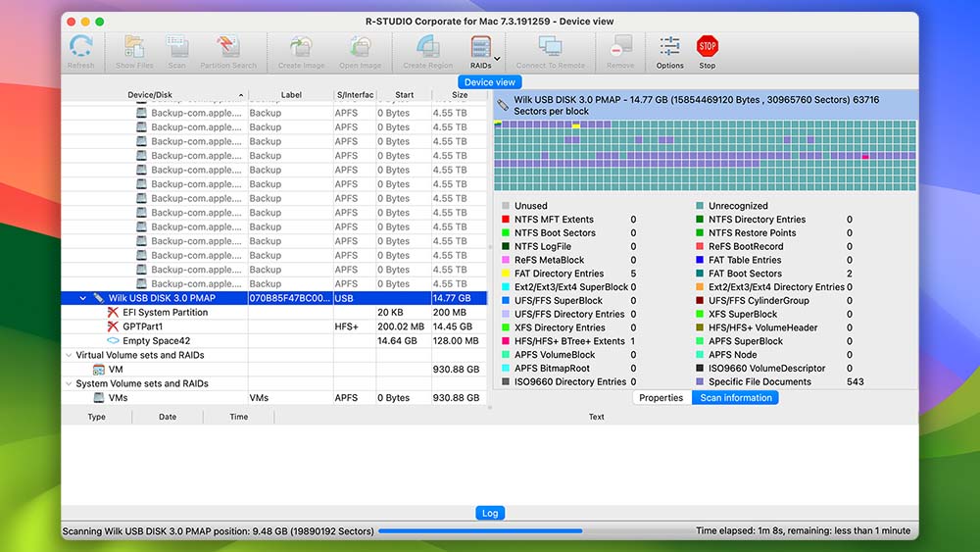Click the Type column header in the log
The height and width of the screenshot is (552, 980).
[x=97, y=417]
